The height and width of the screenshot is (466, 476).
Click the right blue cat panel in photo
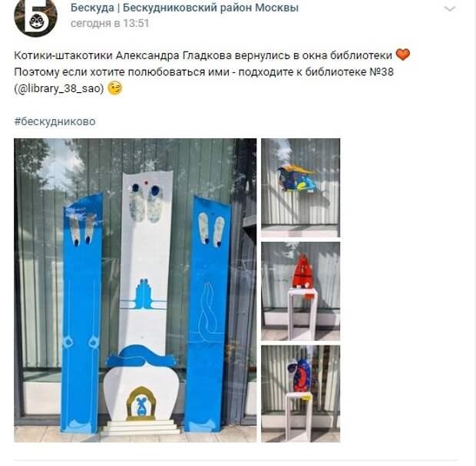click(x=207, y=314)
